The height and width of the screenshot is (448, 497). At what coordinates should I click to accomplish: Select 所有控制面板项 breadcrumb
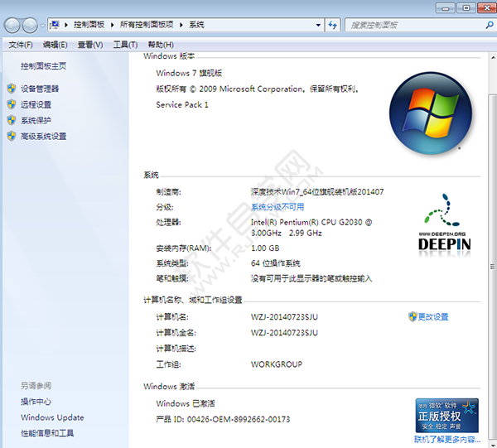(x=147, y=25)
